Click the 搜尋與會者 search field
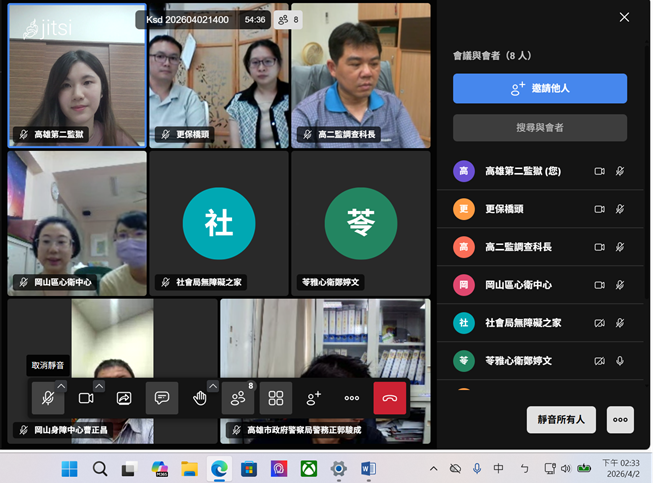The width and height of the screenshot is (660, 483). [540, 128]
